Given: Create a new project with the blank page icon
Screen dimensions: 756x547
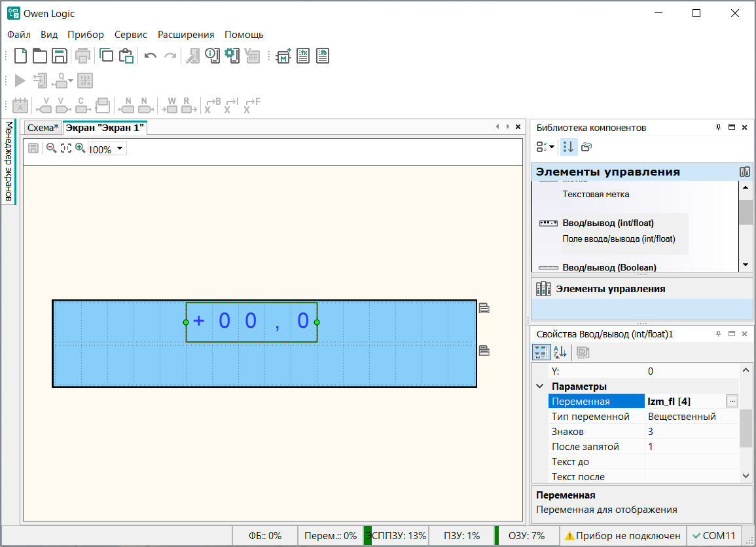Looking at the screenshot, I should [20, 56].
